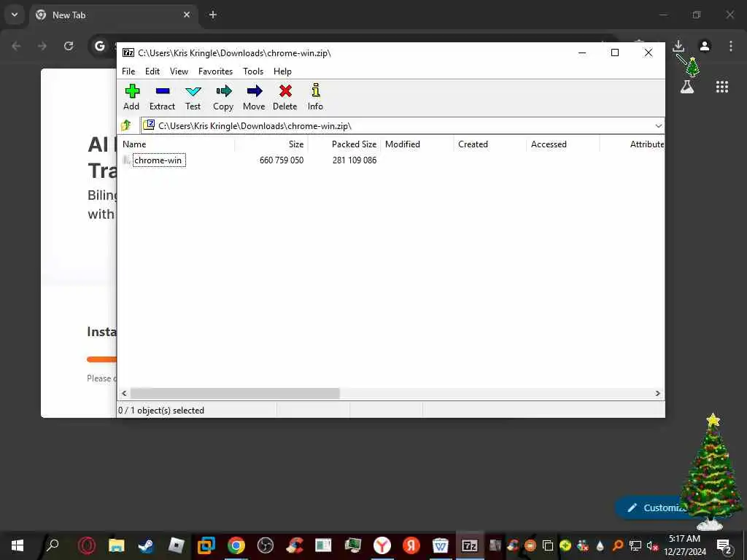Image resolution: width=747 pixels, height=560 pixels.
Task: Click the 7-Zip taskbar button
Action: pos(470,545)
